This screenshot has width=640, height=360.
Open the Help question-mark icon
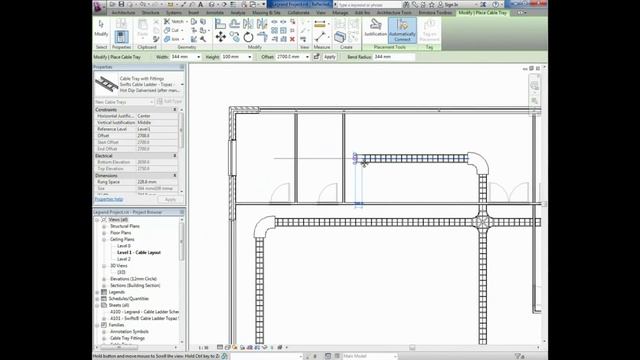(495, 4)
